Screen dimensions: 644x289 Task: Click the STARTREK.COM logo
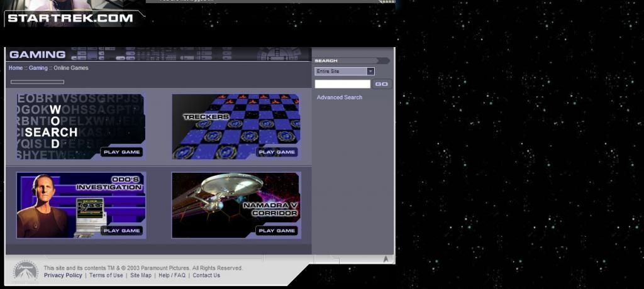[70, 18]
